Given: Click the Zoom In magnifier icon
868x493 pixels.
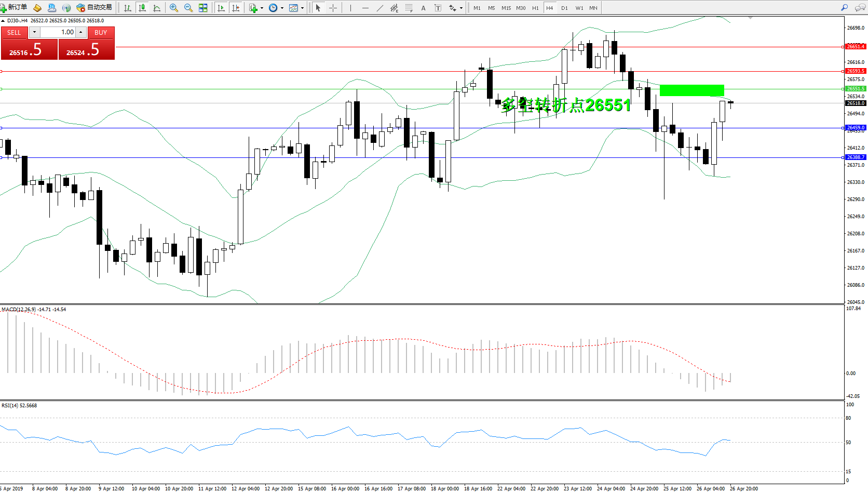Looking at the screenshot, I should coord(173,8).
